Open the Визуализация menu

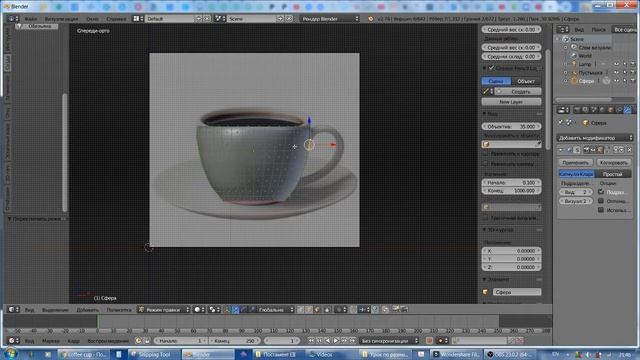tap(61, 19)
